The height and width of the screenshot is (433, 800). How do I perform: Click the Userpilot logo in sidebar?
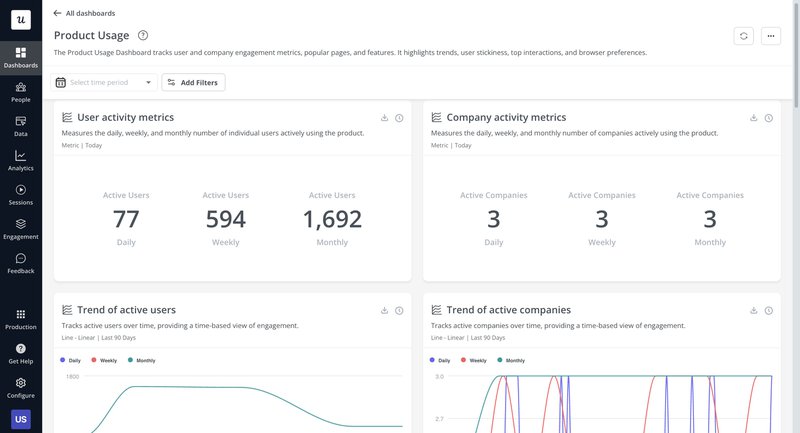(21, 20)
